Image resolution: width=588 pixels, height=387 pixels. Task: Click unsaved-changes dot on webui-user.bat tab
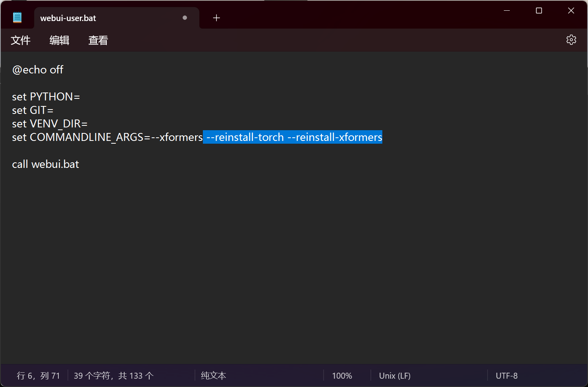[185, 18]
